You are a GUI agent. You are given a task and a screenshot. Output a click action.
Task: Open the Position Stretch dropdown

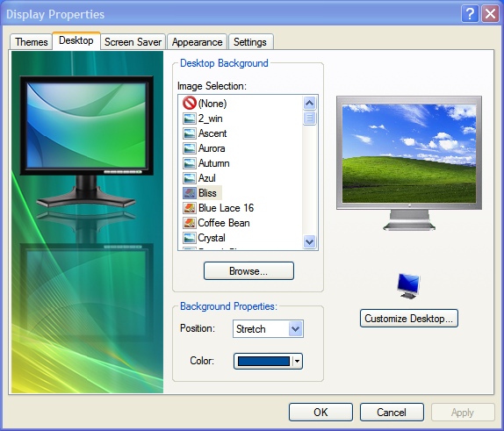[x=268, y=328]
